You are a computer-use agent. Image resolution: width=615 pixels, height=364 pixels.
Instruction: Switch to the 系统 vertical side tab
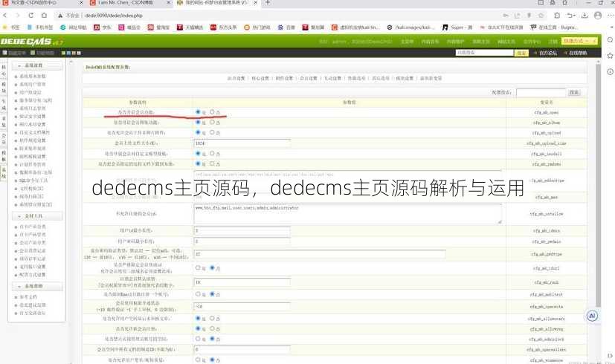pos(4,173)
